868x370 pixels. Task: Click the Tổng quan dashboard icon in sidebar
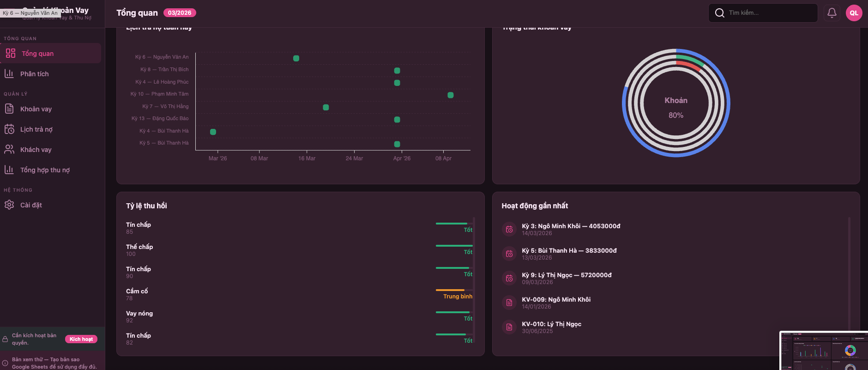(11, 53)
